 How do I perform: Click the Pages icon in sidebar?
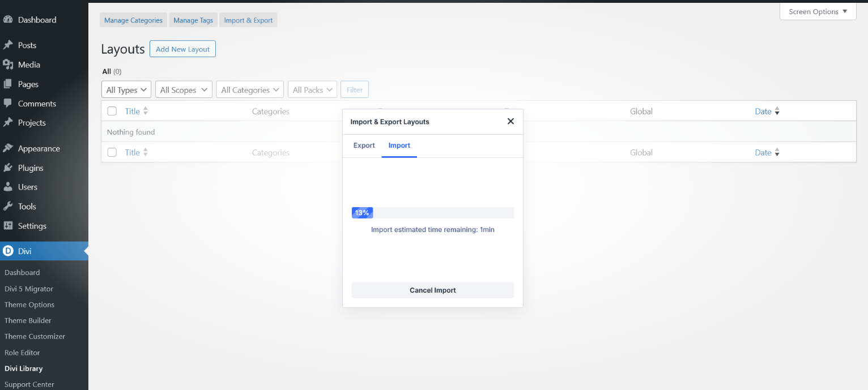tap(8, 84)
